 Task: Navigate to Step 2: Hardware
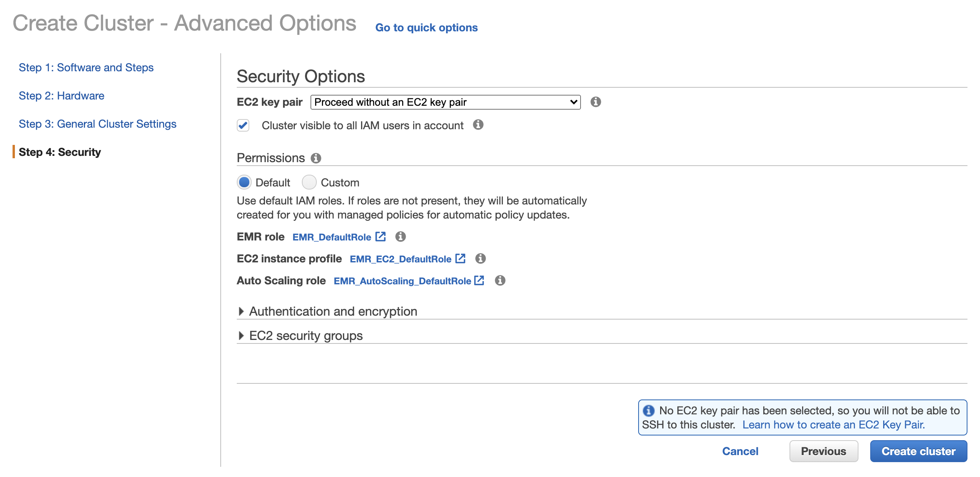tap(61, 96)
